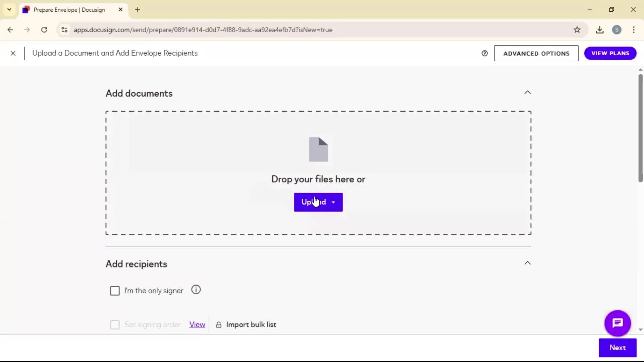Open a new browser tab

click(138, 10)
